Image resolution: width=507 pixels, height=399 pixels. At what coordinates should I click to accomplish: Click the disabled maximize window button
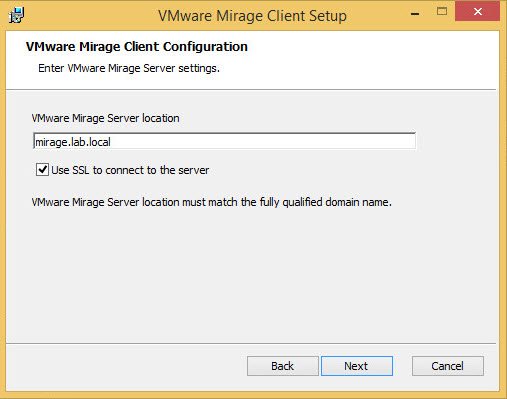(442, 12)
